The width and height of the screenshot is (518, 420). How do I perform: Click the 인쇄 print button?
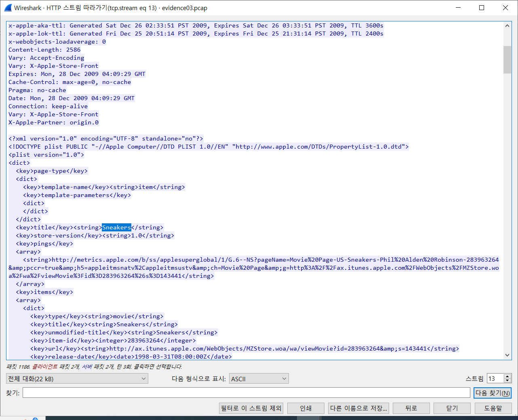pos(305,408)
